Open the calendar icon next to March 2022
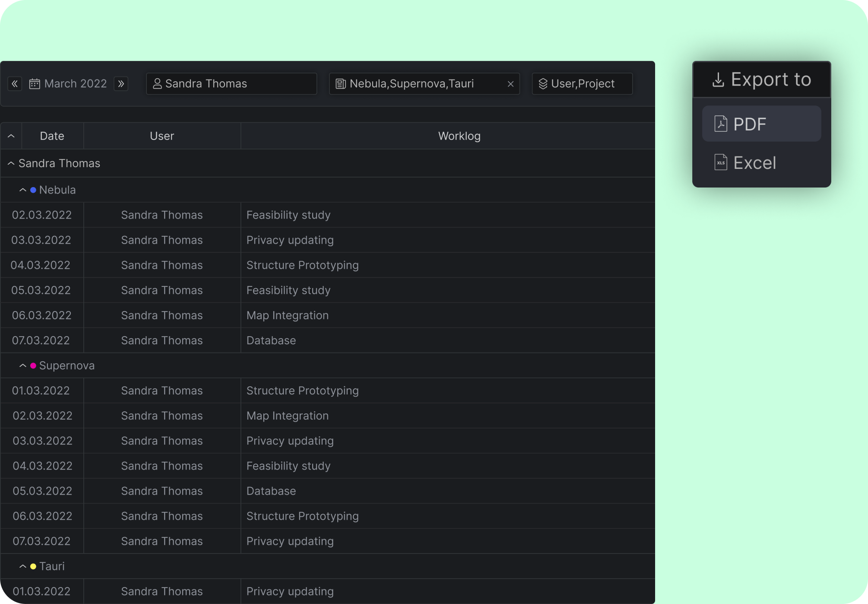This screenshot has width=868, height=604. pos(35,83)
